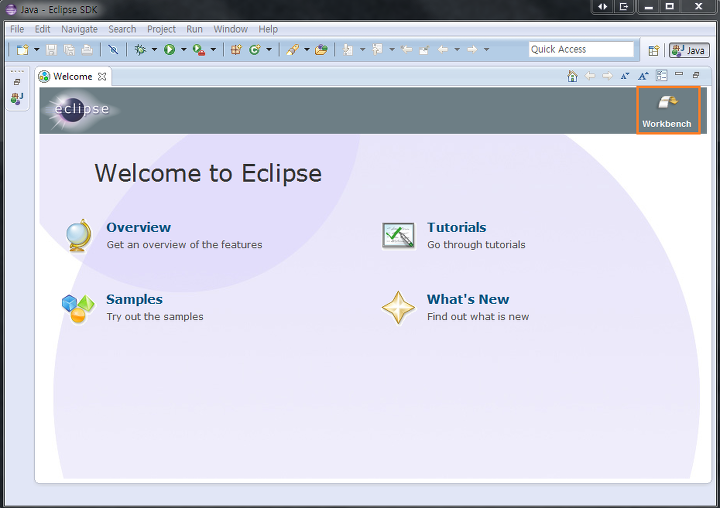The height and width of the screenshot is (508, 720).
Task: Minimize the Welcome view
Action: 679,74
